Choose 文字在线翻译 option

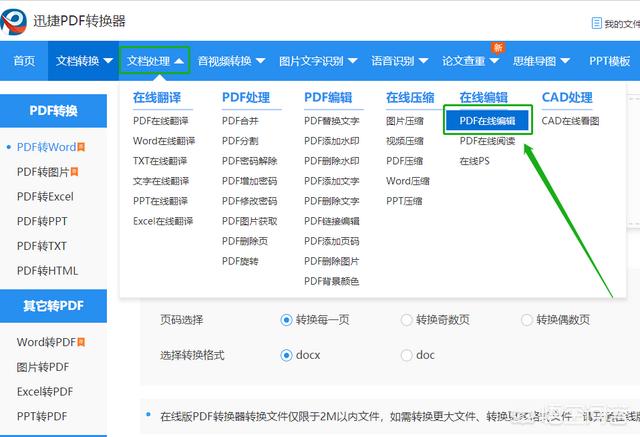tap(161, 181)
